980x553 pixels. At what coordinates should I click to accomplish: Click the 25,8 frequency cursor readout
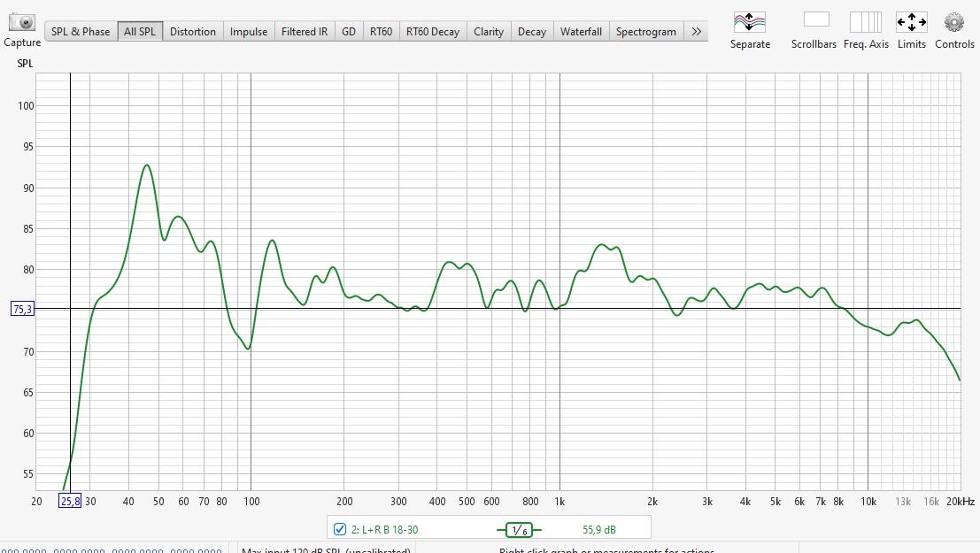click(70, 501)
